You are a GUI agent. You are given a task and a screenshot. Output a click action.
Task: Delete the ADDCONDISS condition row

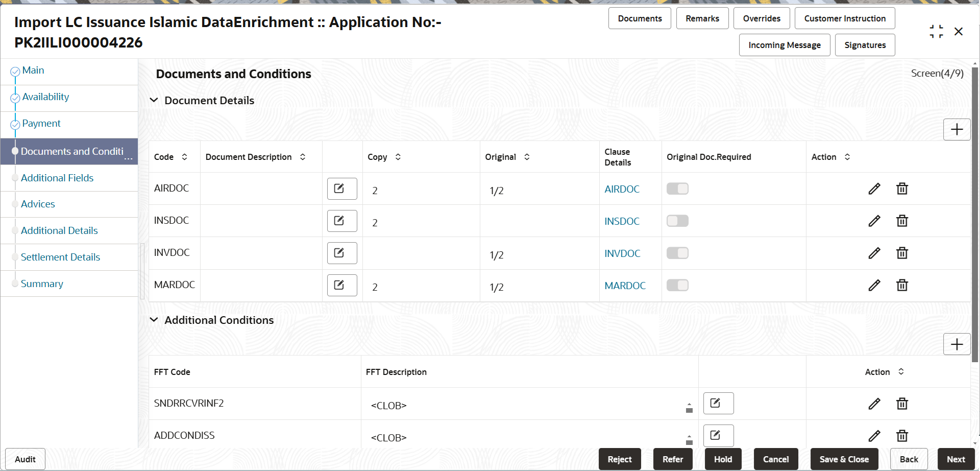902,436
